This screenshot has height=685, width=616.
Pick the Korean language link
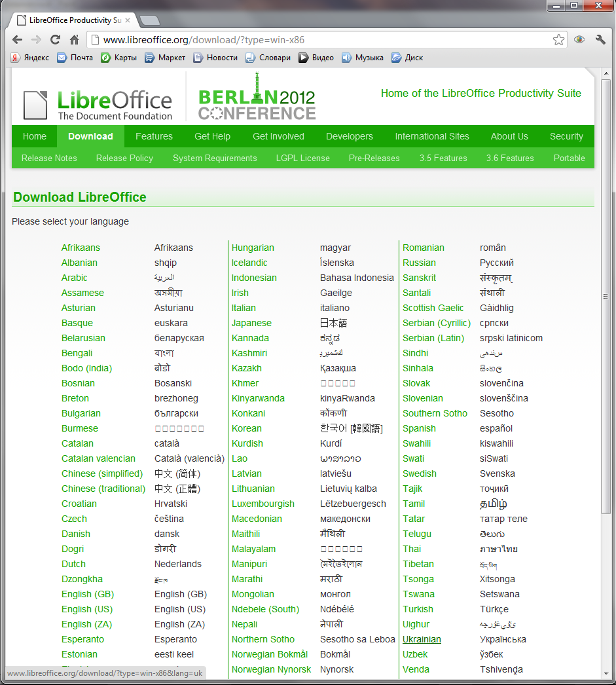coord(247,428)
